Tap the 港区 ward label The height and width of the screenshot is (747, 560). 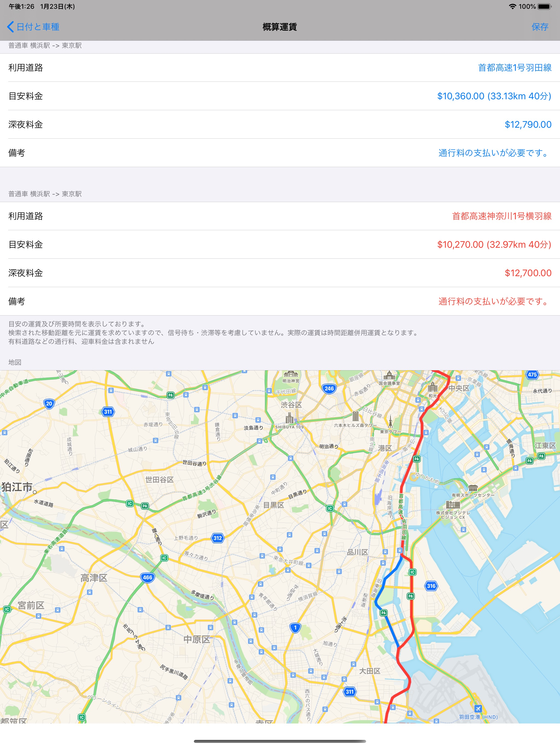[385, 448]
